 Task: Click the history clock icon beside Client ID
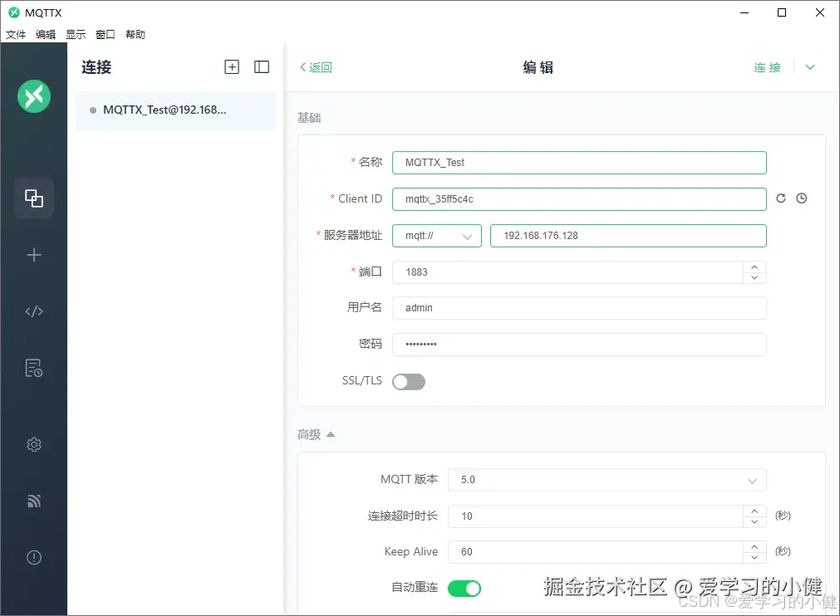click(801, 198)
